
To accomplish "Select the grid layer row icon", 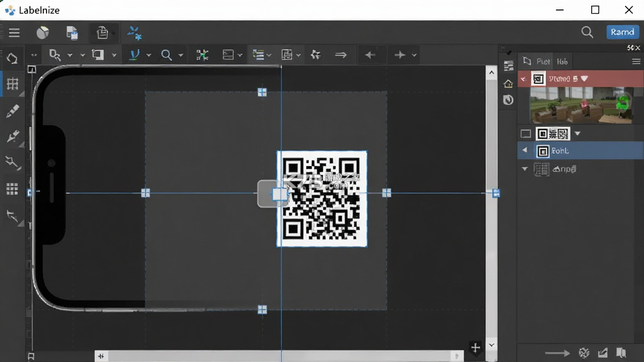I will [x=541, y=169].
